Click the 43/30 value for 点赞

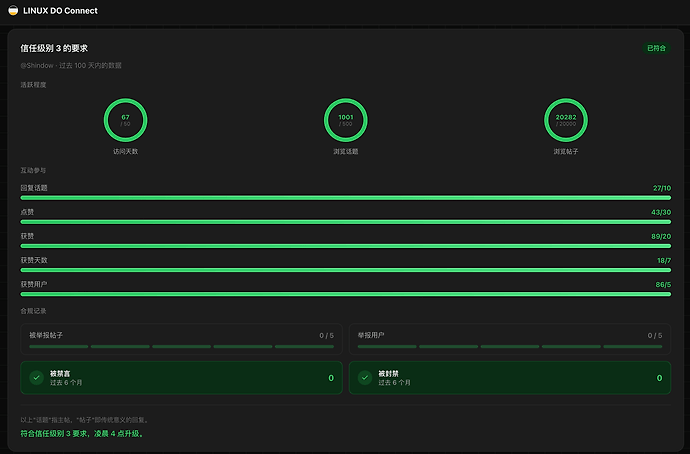tap(661, 212)
